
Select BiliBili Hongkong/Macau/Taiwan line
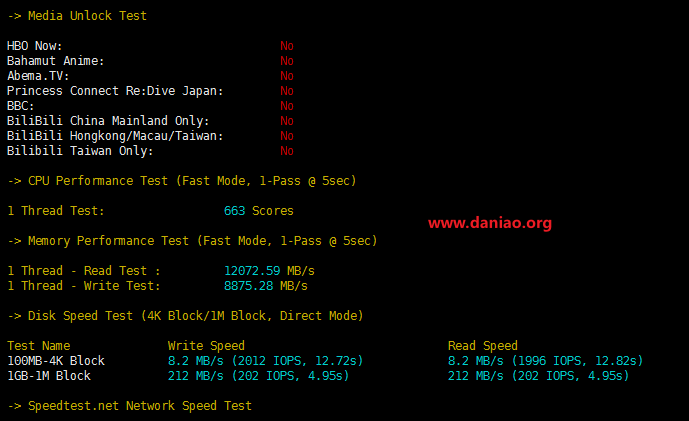click(115, 136)
